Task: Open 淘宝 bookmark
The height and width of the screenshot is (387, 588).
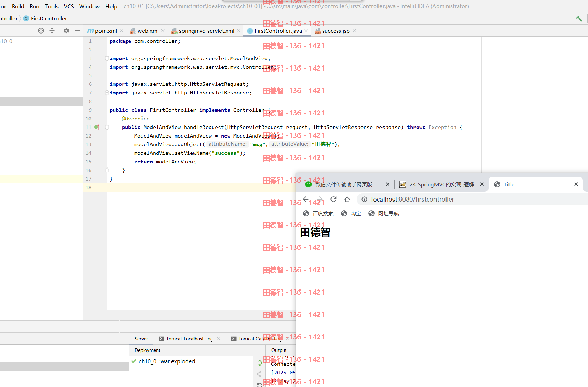Action: click(351, 213)
